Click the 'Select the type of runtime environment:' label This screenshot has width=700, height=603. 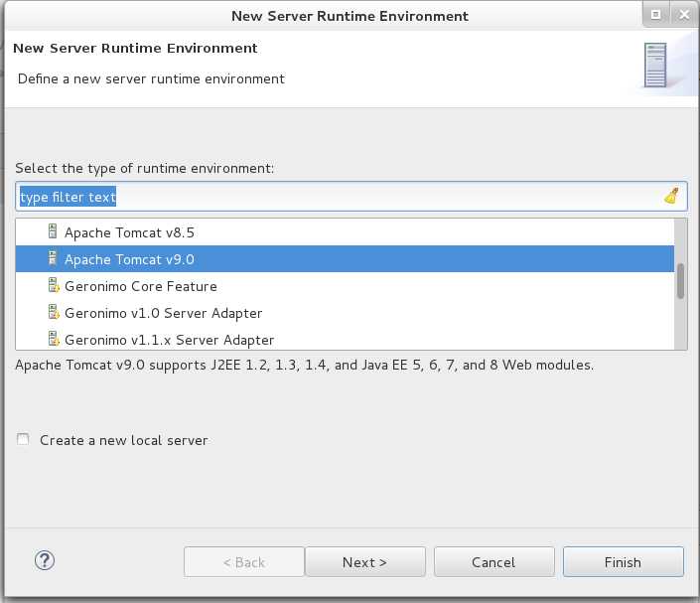tap(144, 169)
